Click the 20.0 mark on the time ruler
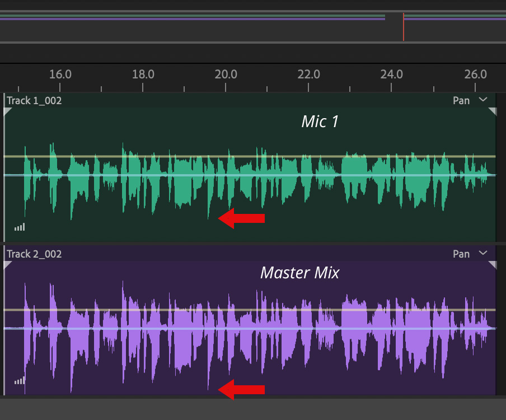 pos(226,74)
